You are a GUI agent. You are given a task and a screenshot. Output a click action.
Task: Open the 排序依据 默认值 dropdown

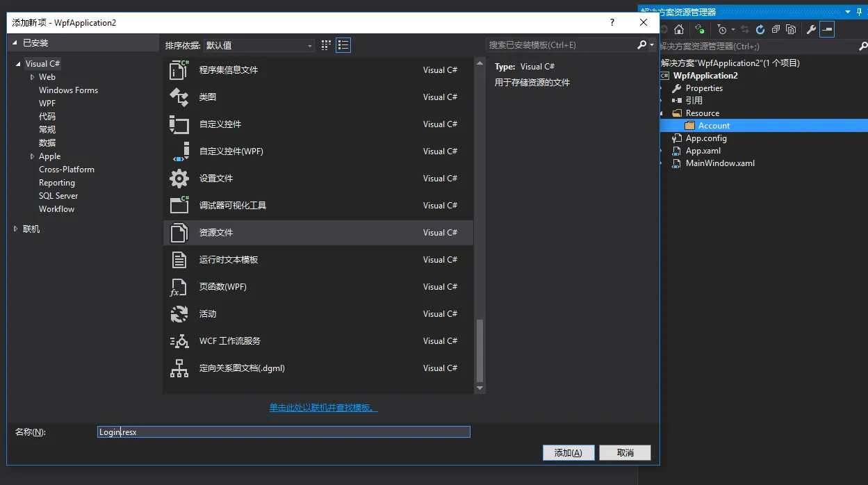coord(259,45)
